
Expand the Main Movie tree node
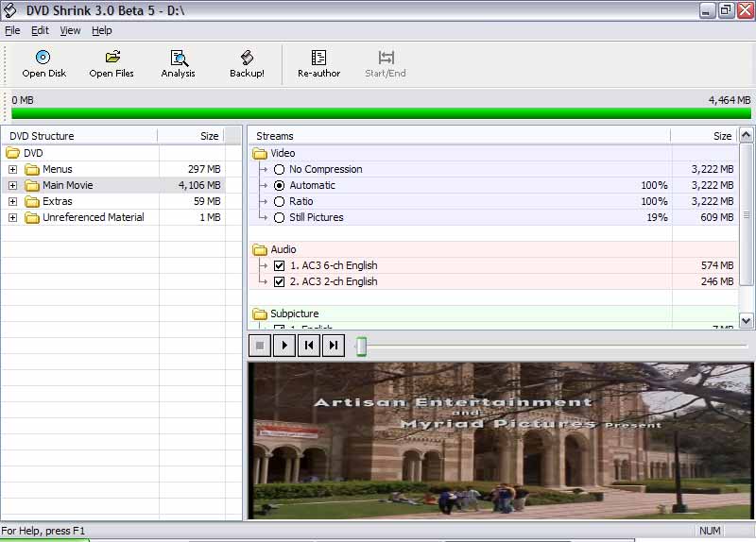(13, 185)
